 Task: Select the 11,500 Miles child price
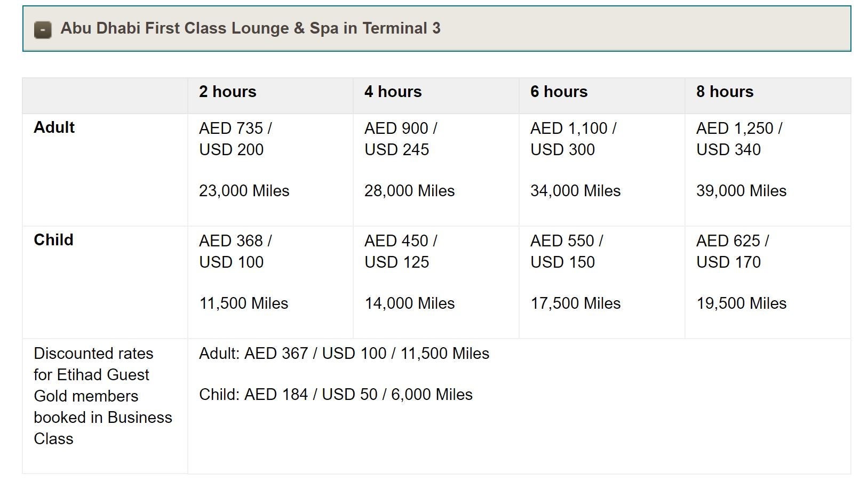[243, 303]
